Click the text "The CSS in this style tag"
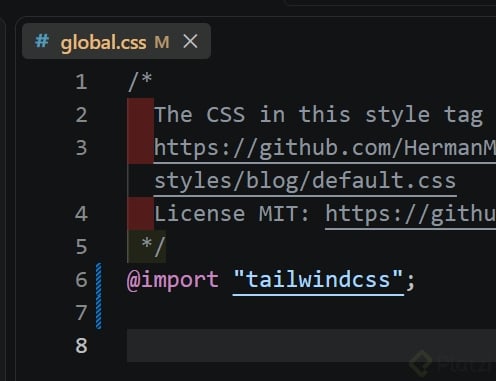This screenshot has width=496, height=381. click(318, 115)
